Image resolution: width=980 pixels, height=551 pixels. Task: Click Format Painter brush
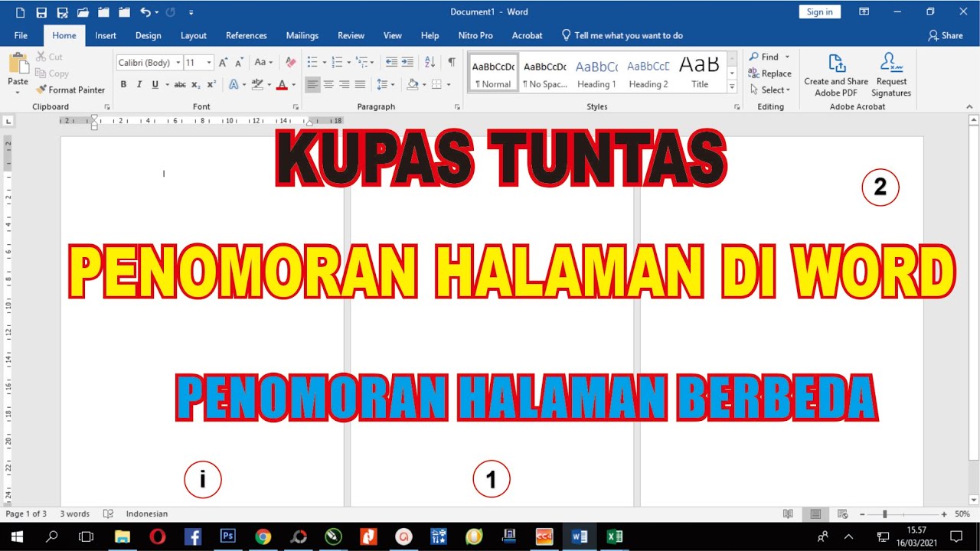pos(41,90)
